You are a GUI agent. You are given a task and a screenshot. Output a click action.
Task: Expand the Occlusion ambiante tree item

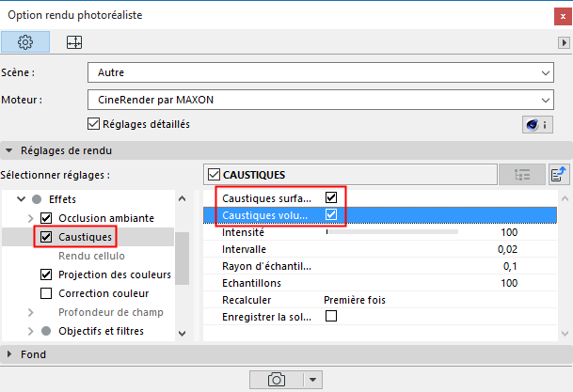[31, 218]
